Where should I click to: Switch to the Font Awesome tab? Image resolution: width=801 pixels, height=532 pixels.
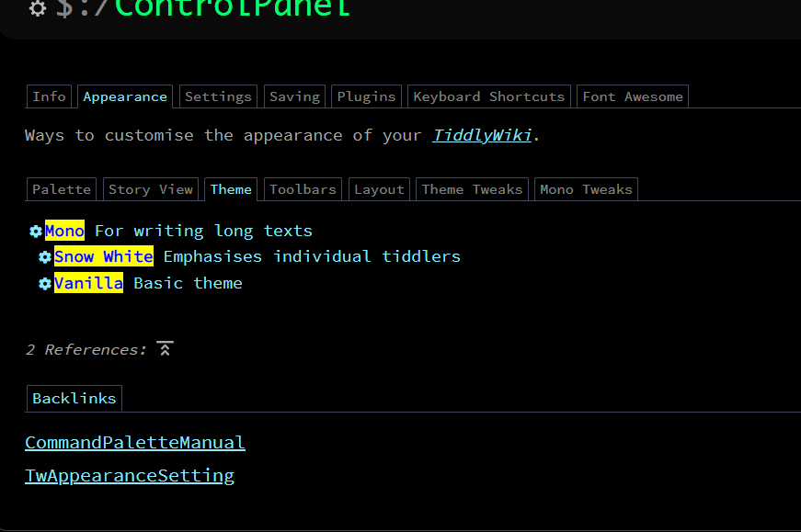click(x=633, y=96)
